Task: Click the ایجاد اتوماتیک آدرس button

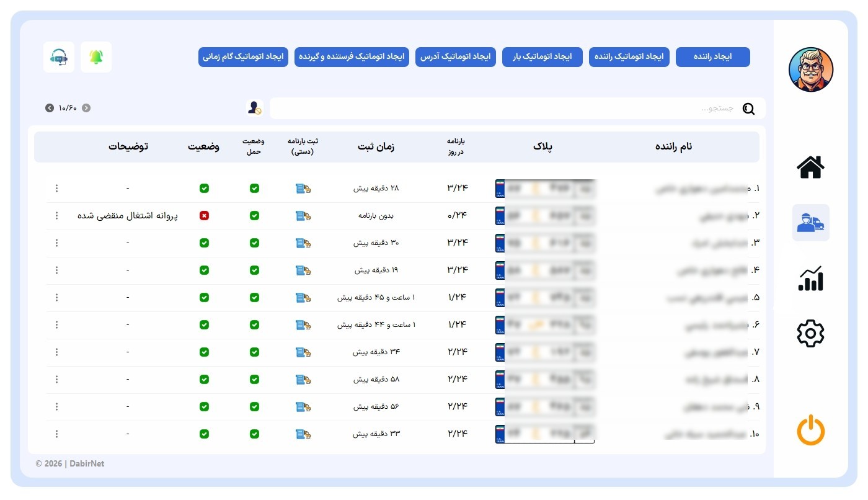Action: pos(456,57)
